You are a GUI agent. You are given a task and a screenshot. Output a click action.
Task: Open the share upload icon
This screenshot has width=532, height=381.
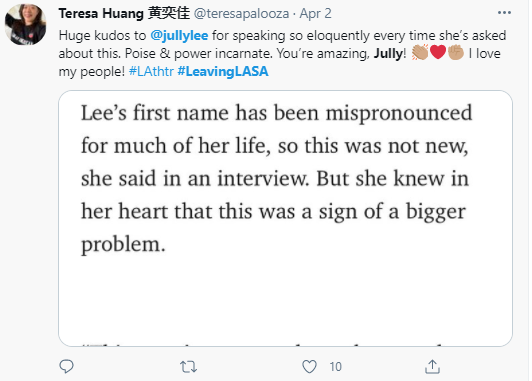(x=432, y=367)
